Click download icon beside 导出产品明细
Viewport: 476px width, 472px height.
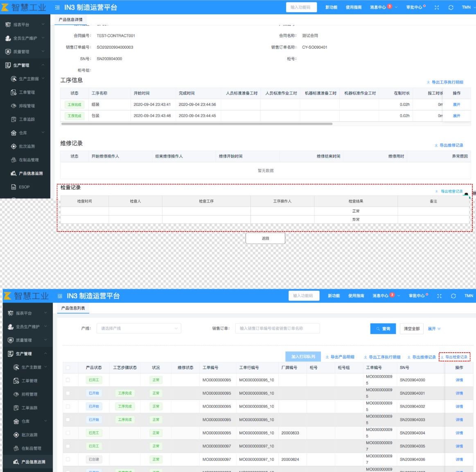[327, 357]
